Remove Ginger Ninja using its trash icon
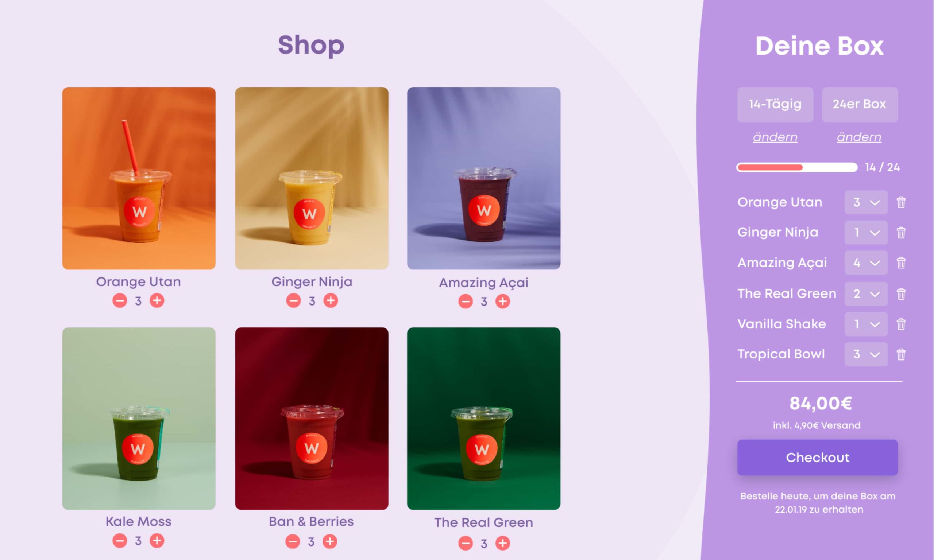Image resolution: width=934 pixels, height=560 pixels. pos(901,233)
